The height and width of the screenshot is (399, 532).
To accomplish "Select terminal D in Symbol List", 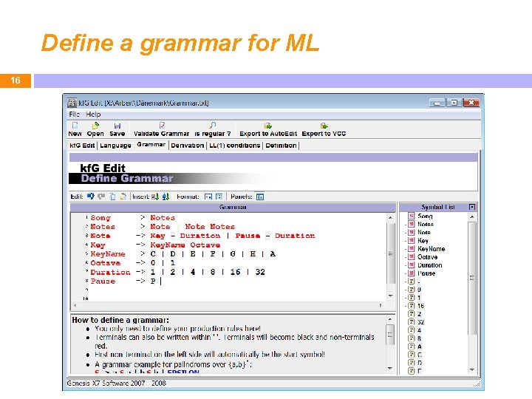I will pyautogui.click(x=420, y=363).
